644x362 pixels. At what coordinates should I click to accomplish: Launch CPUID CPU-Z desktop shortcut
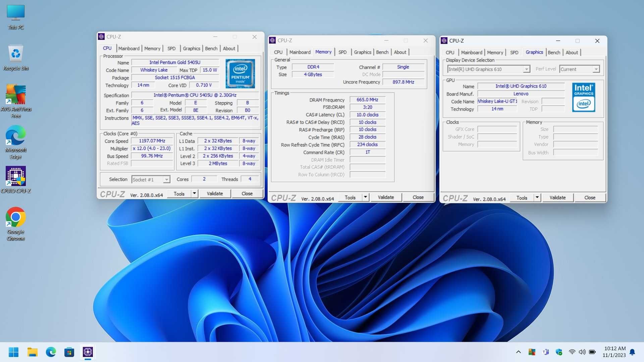coord(15,180)
